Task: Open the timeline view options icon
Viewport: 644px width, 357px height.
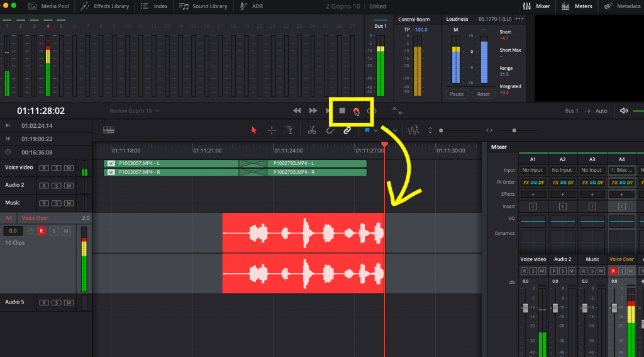Action: click(x=109, y=130)
